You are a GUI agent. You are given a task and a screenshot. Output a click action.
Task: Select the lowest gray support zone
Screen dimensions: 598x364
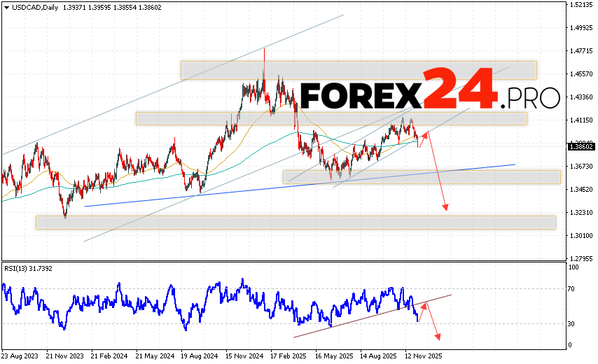coord(295,222)
